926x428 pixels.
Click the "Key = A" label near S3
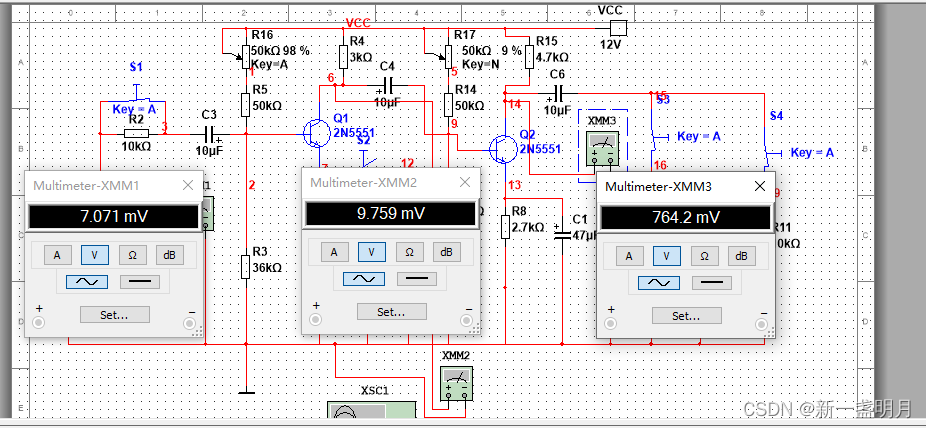[x=699, y=136]
